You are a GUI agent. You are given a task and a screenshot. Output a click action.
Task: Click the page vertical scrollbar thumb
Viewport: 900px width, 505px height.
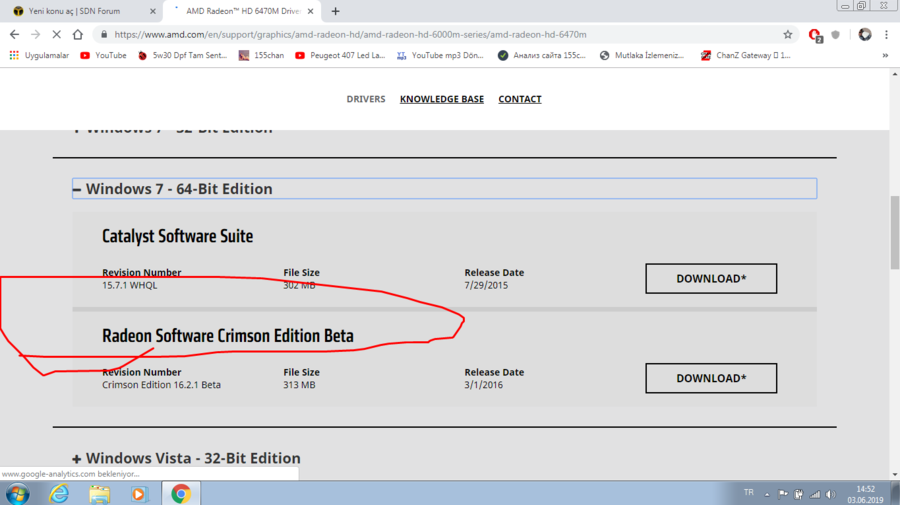pyautogui.click(x=895, y=232)
